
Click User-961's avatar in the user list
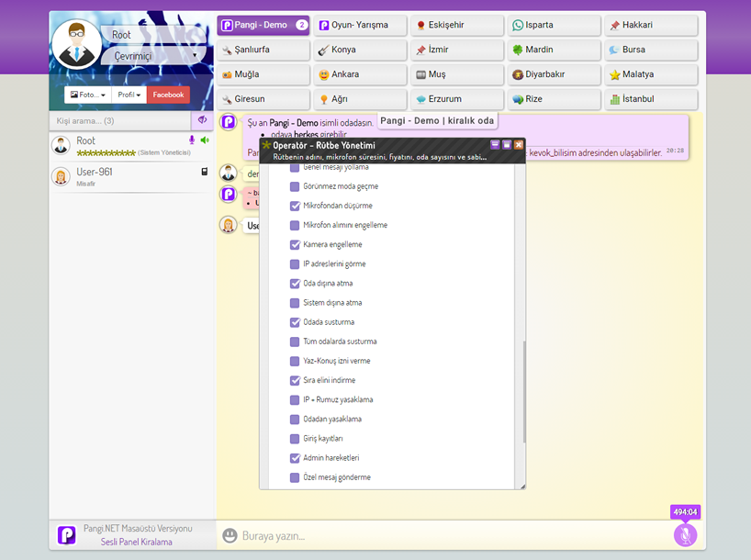coord(61,176)
